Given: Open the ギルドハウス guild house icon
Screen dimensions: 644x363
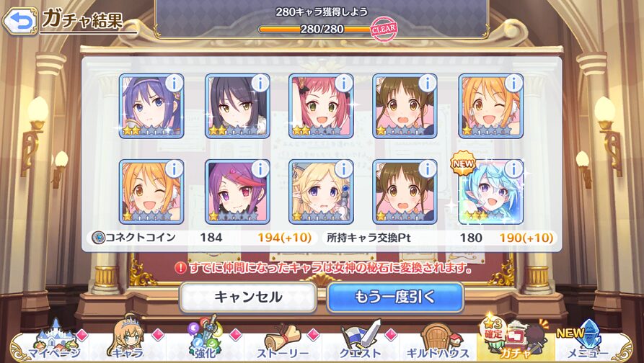Looking at the screenshot, I should point(438,341).
